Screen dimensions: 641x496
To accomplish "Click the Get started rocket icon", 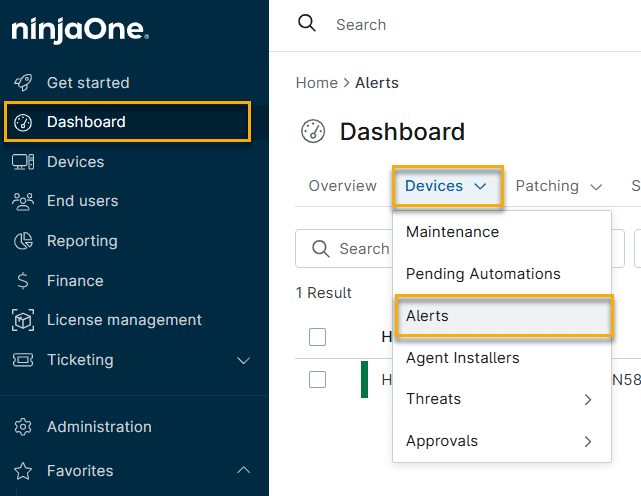I will click(23, 82).
